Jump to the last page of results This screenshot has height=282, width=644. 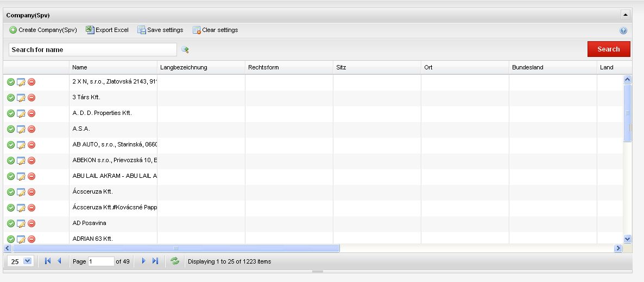tap(155, 261)
